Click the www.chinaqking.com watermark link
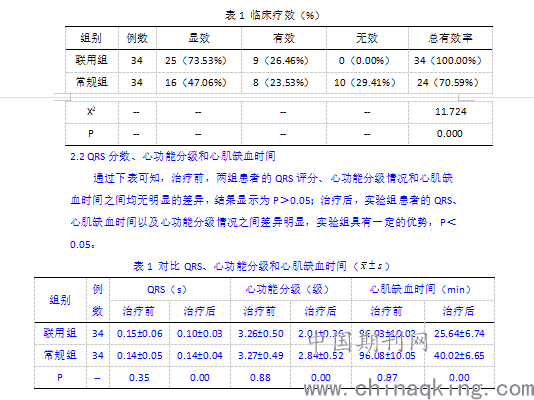534x400 pixels. pyautogui.click(x=419, y=388)
